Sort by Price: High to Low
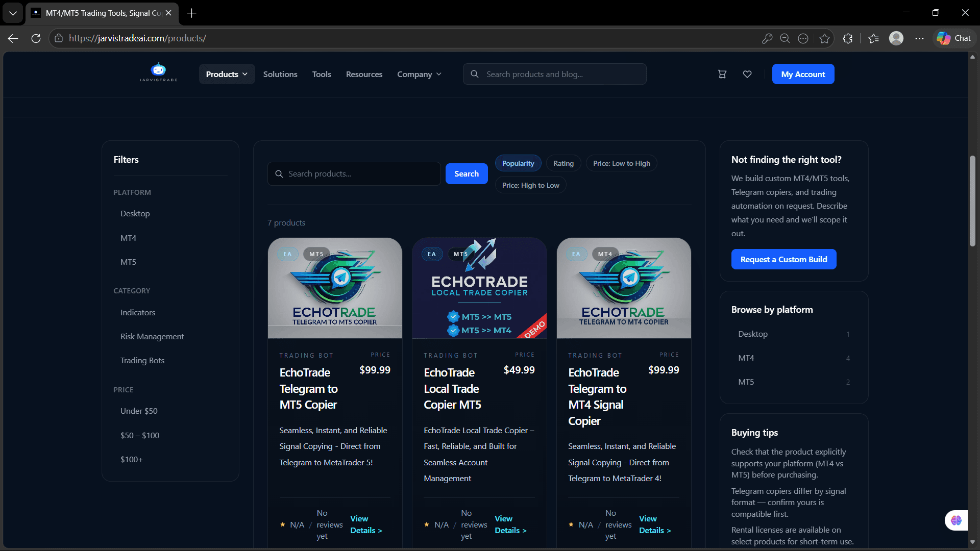 (x=530, y=185)
